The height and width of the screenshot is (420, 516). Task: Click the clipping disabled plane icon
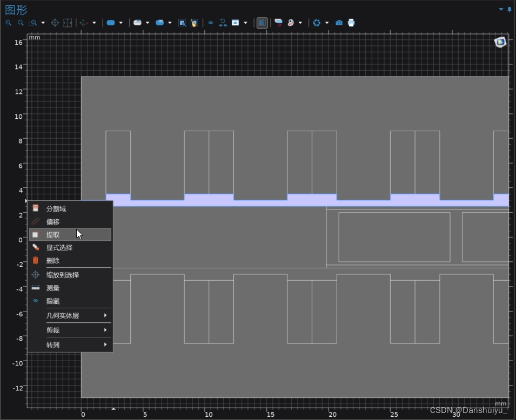(x=278, y=23)
